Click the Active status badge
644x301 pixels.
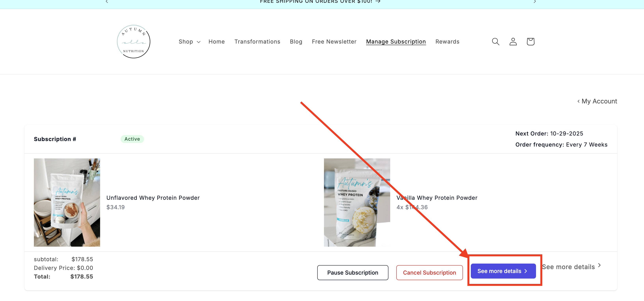[132, 139]
